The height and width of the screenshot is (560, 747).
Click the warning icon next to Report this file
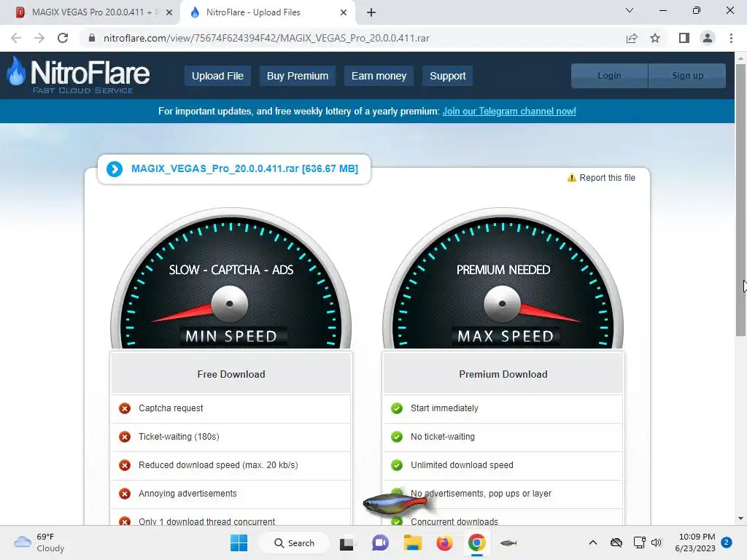click(572, 178)
